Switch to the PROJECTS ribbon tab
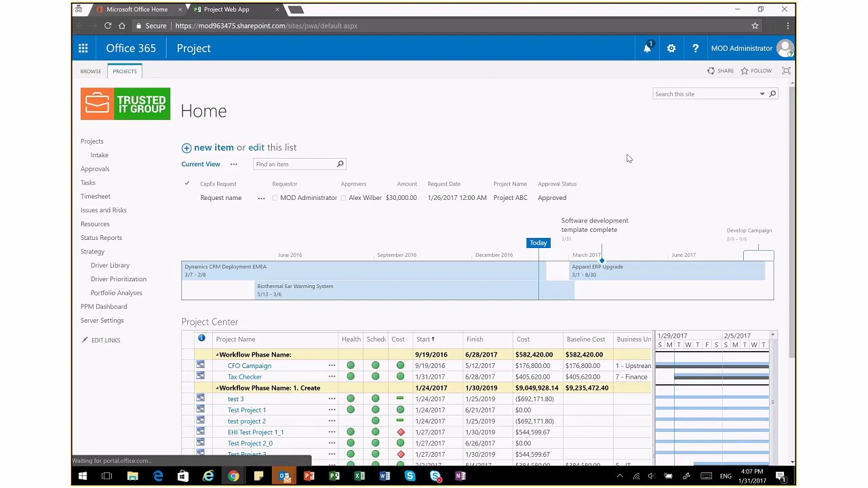Screen dimensions: 868x488 click(x=125, y=71)
